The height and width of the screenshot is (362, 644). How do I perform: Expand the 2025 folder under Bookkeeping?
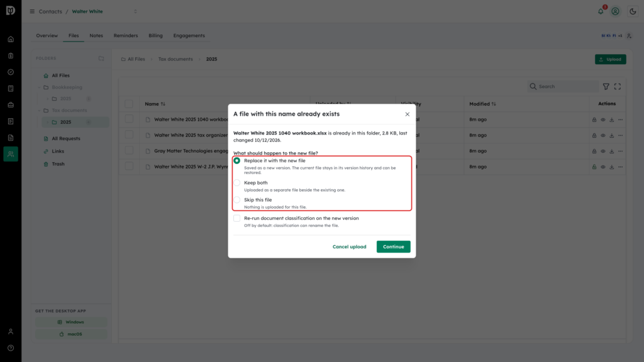tap(48, 99)
